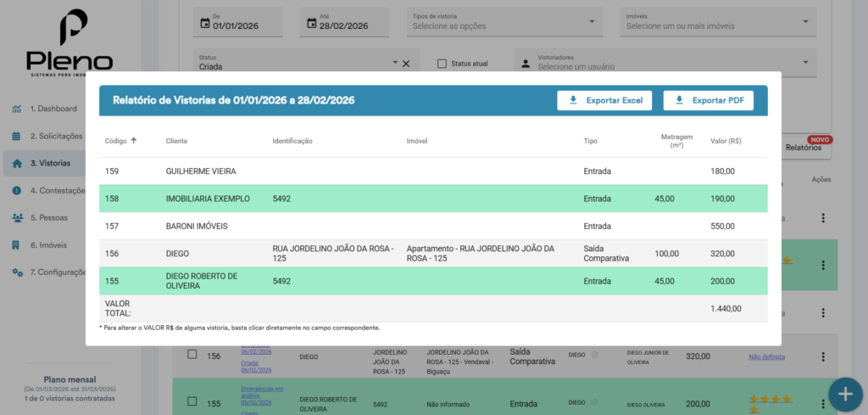Click the Imóveis building icon in sidebar
868x415 pixels.
tap(17, 245)
